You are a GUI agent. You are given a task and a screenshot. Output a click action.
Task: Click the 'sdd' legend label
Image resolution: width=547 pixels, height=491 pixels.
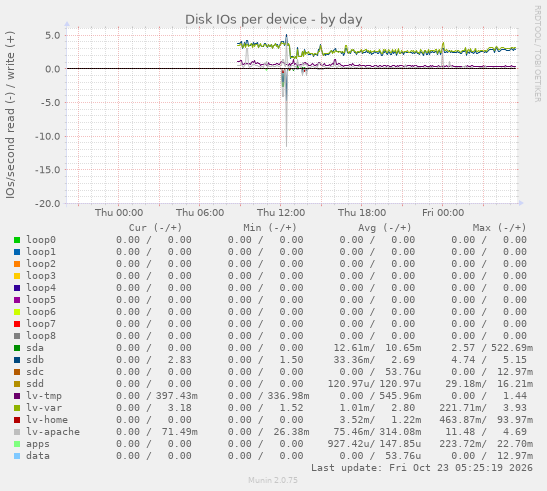click(35, 384)
